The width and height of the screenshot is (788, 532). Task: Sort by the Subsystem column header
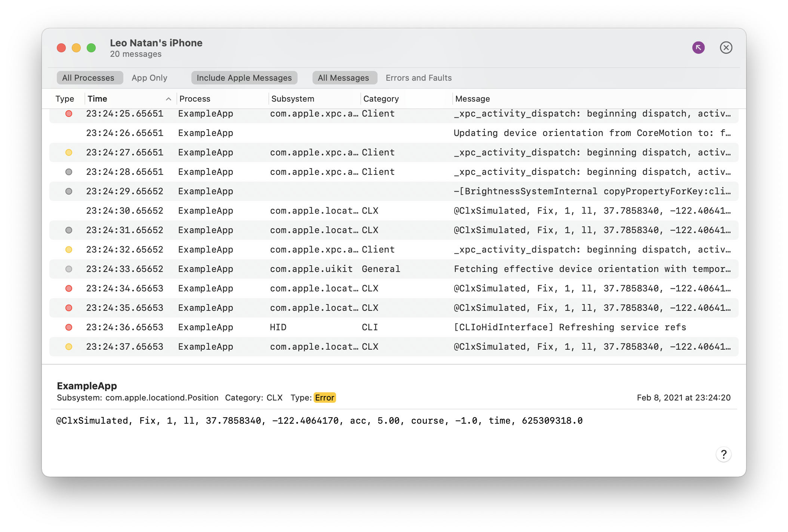pyautogui.click(x=293, y=99)
